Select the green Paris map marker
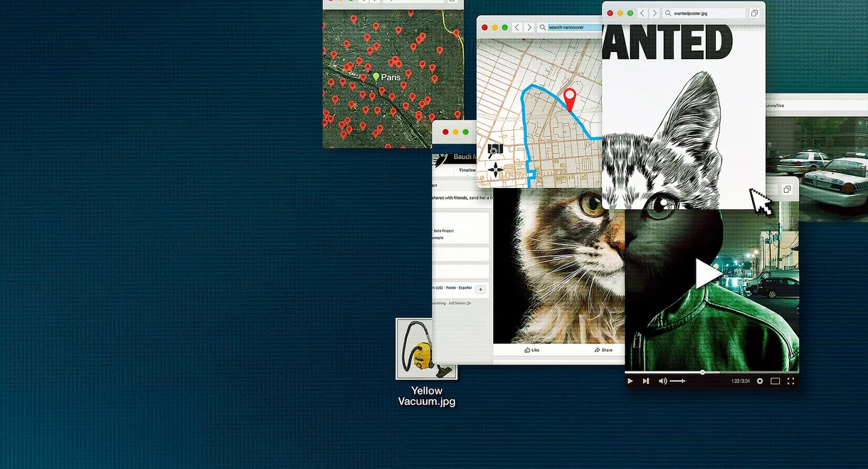The image size is (868, 469). coord(376,77)
